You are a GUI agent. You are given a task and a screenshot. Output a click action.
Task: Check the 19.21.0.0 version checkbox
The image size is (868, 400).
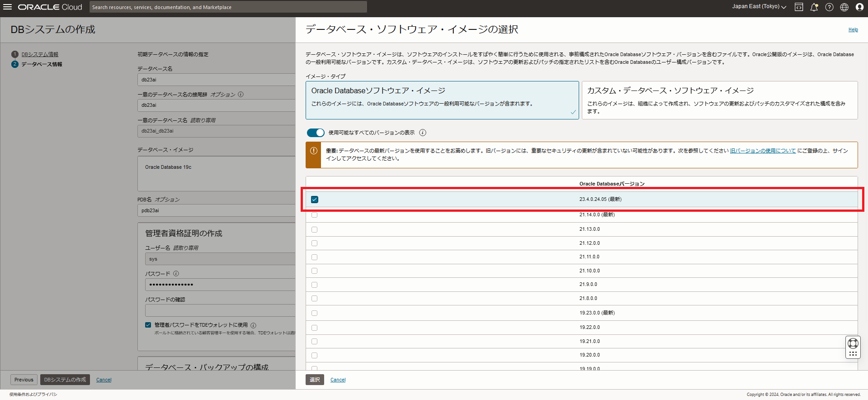[x=315, y=342]
